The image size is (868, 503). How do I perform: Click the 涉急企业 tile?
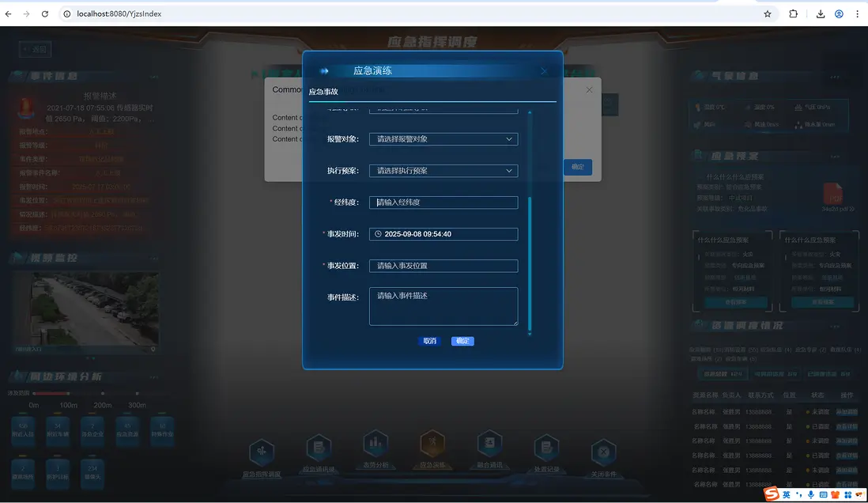pyautogui.click(x=92, y=430)
